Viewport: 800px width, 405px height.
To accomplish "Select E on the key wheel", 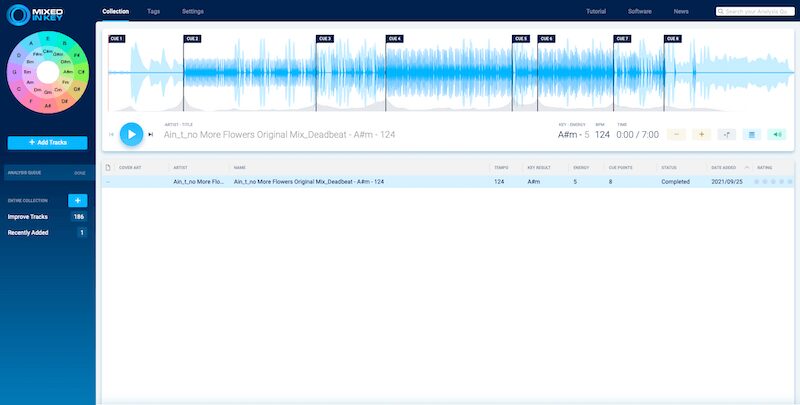I will click(x=48, y=37).
